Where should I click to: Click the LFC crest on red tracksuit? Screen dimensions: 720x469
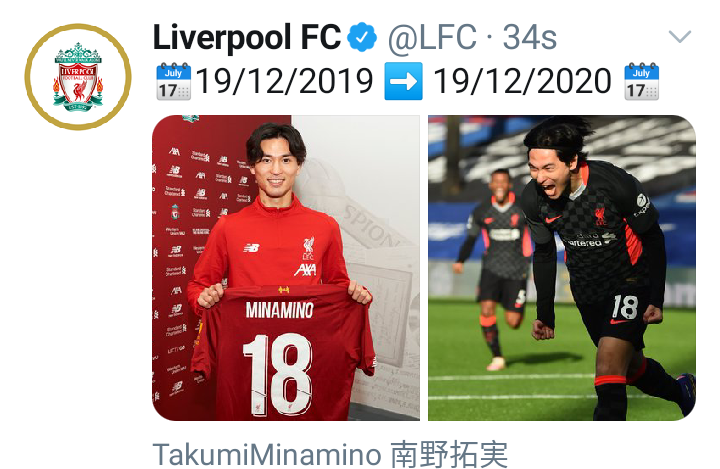click(308, 249)
